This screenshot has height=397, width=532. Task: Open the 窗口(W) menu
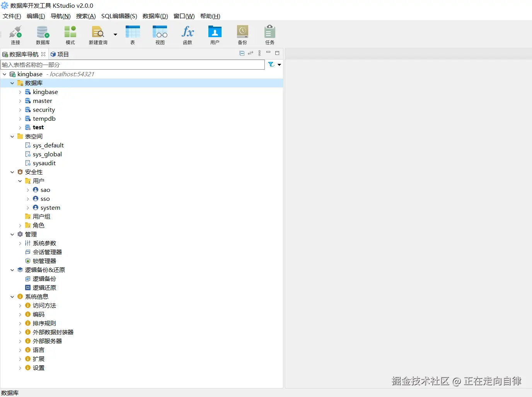point(184,16)
